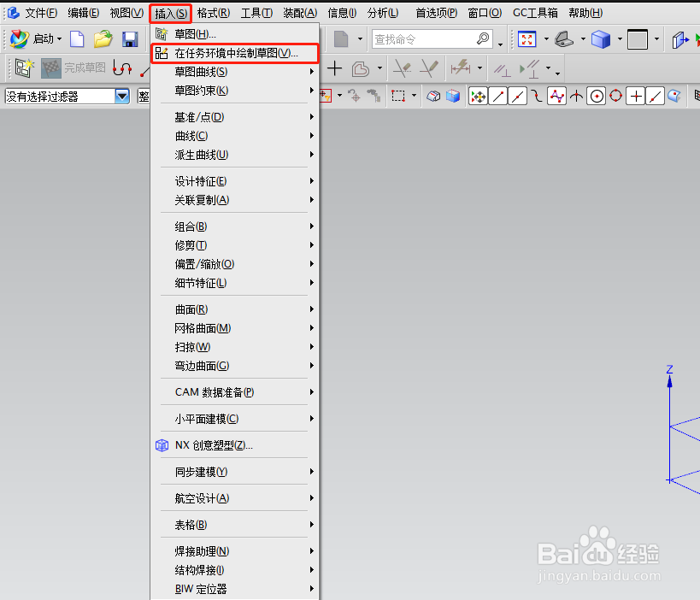Image resolution: width=700 pixels, height=600 pixels.
Task: Toggle Existing Point snap plus icon
Action: pyautogui.click(x=636, y=96)
